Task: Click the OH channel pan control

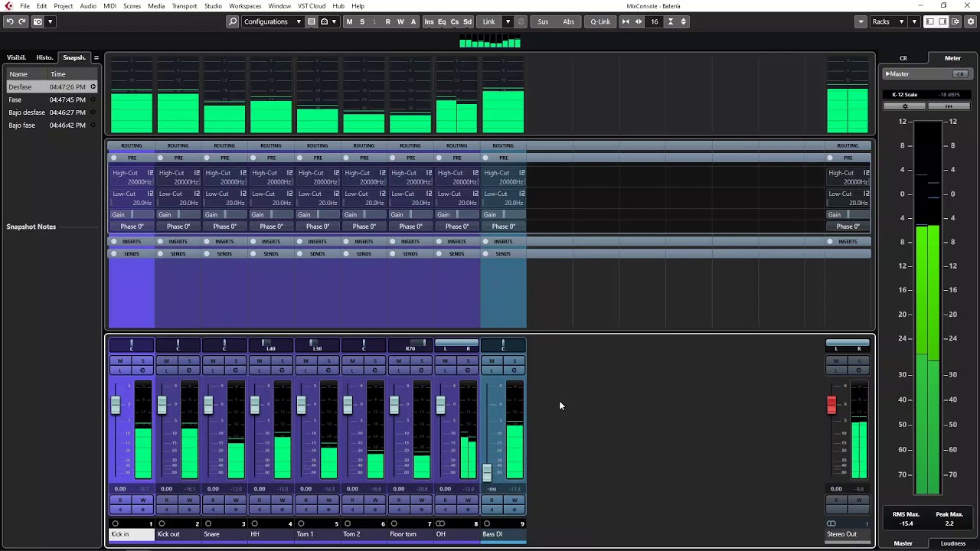Action: 457,346
